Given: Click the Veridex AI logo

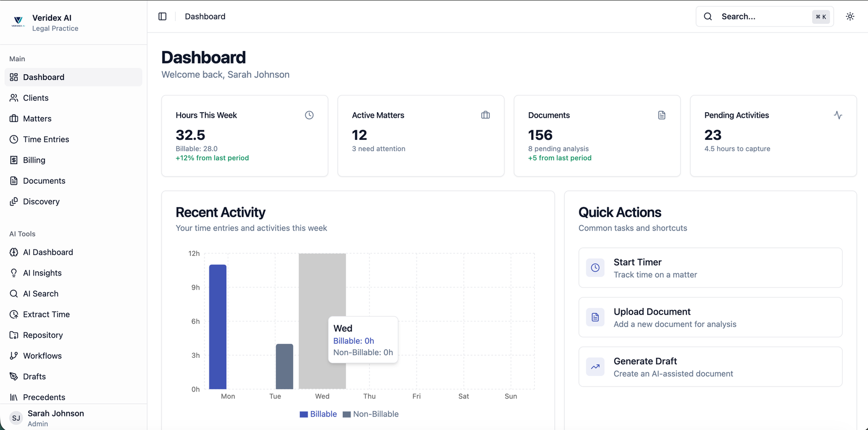Looking at the screenshot, I should point(18,22).
